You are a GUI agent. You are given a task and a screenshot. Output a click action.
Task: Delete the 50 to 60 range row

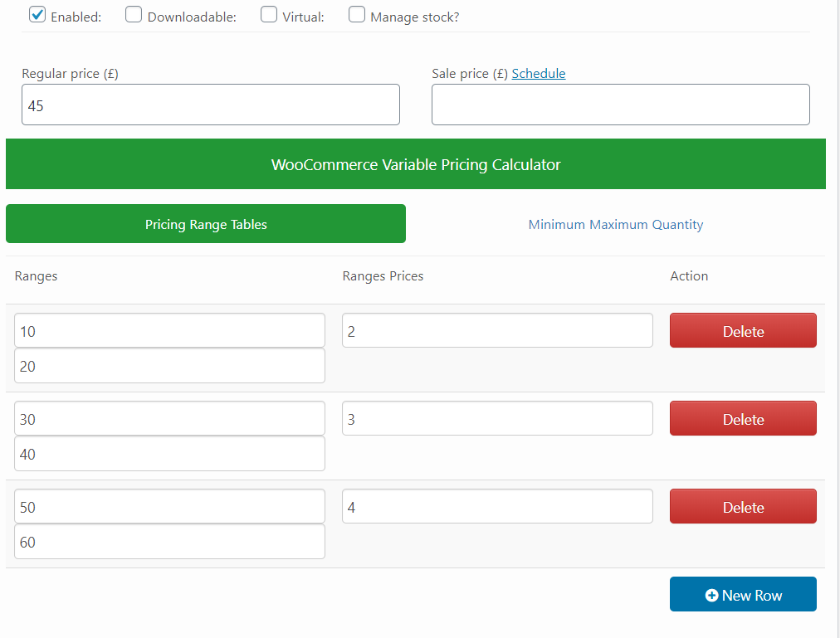tap(743, 506)
